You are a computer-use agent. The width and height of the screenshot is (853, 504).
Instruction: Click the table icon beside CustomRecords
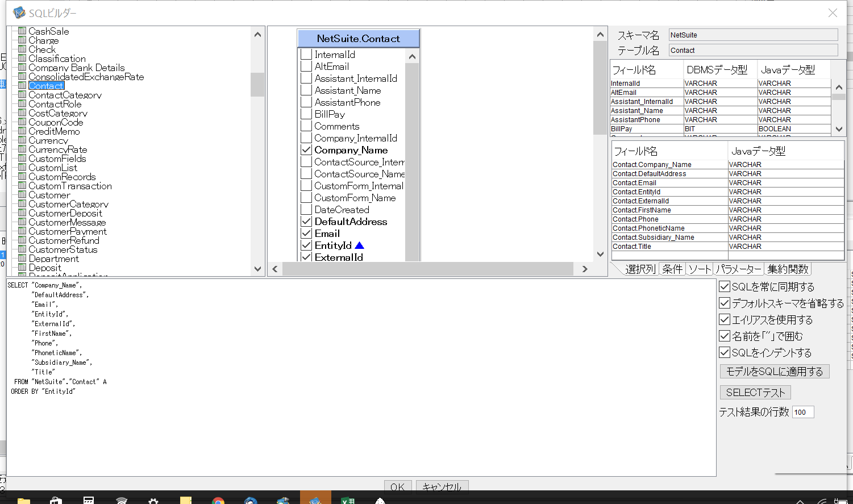tap(22, 176)
